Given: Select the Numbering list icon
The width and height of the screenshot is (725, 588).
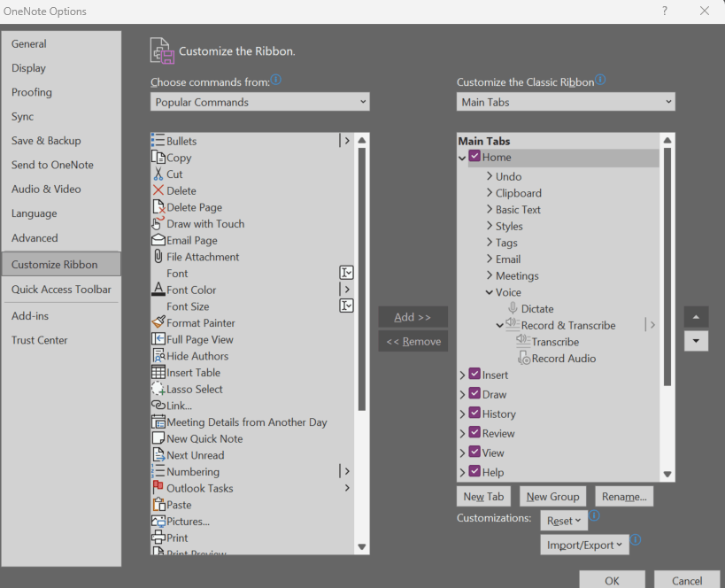Looking at the screenshot, I should point(158,471).
